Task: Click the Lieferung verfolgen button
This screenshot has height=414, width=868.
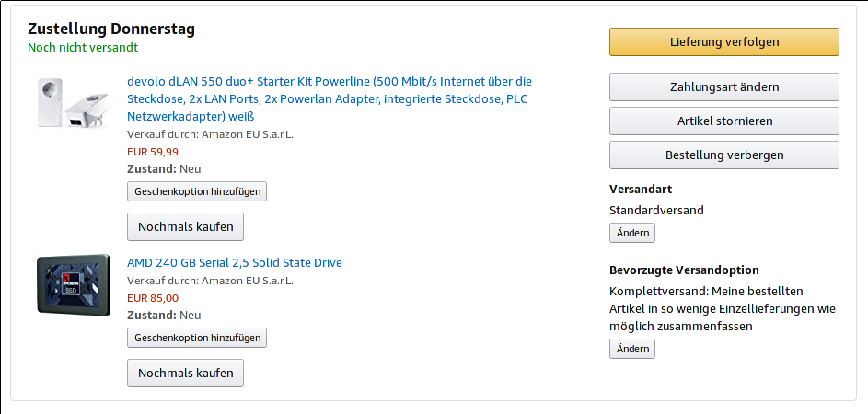Action: click(x=724, y=42)
